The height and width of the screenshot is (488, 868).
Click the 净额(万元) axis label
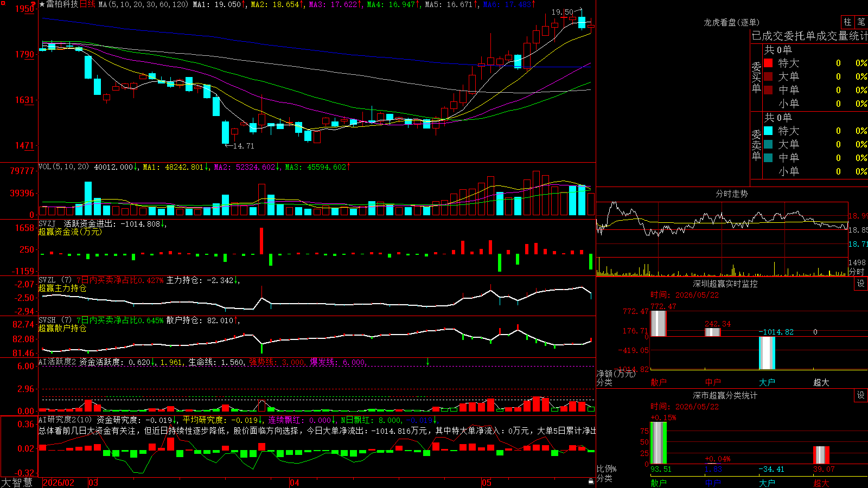click(x=616, y=374)
